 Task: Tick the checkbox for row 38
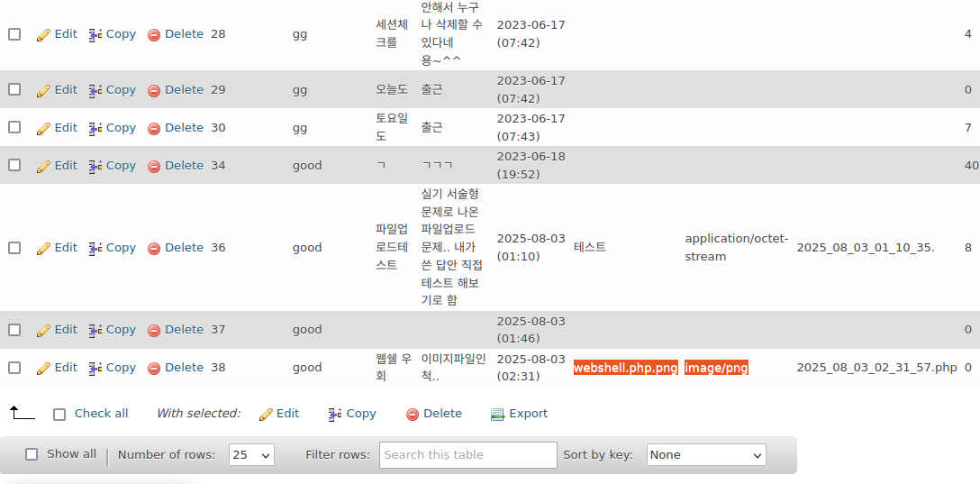point(14,368)
